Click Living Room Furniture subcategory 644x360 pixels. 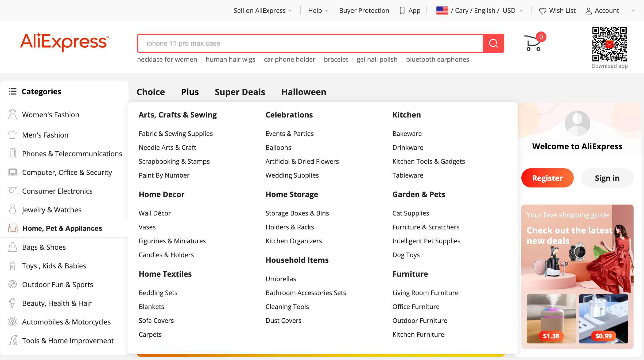(425, 293)
